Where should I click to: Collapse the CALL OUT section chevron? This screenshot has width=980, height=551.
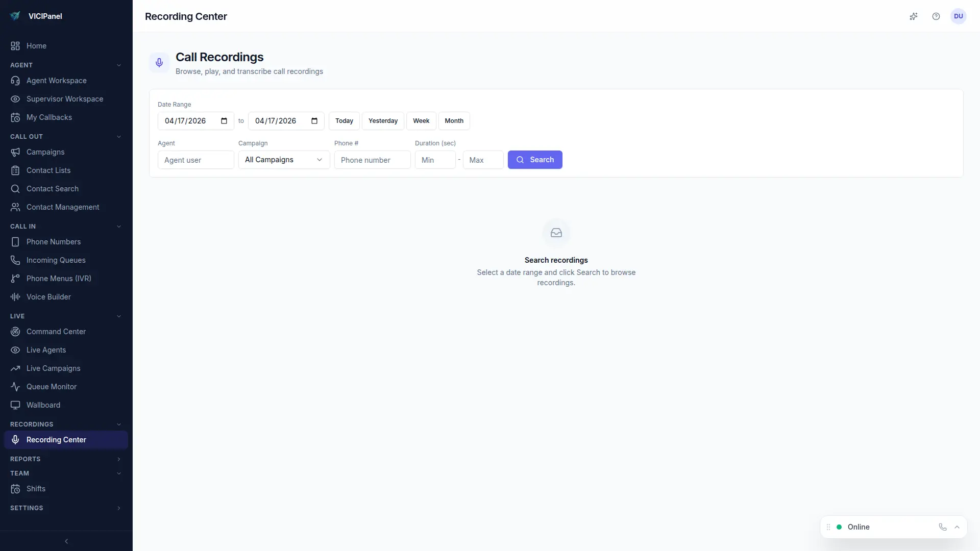coord(119,137)
